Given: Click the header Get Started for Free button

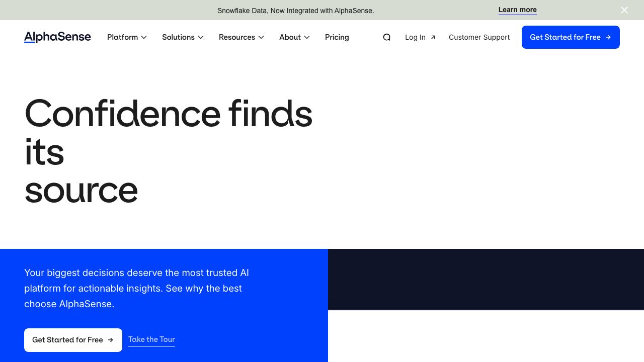Looking at the screenshot, I should 571,37.
